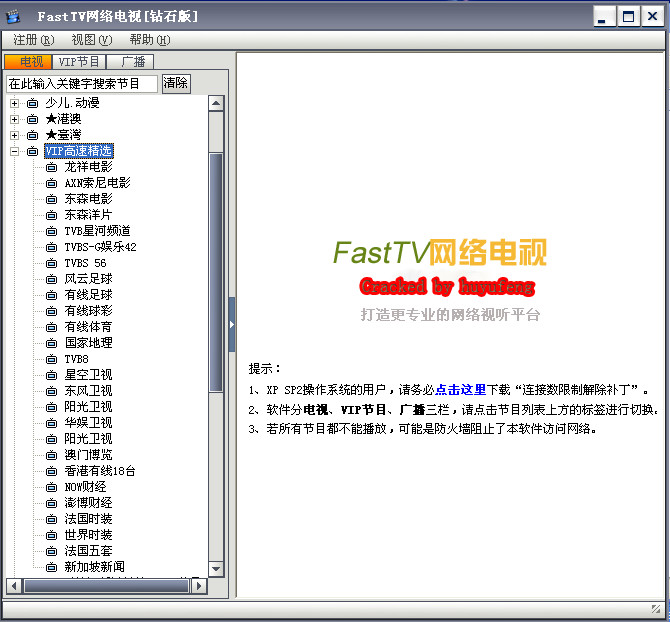Click the channel icon next to 星空卫视
This screenshot has height=622, width=670.
51,375
